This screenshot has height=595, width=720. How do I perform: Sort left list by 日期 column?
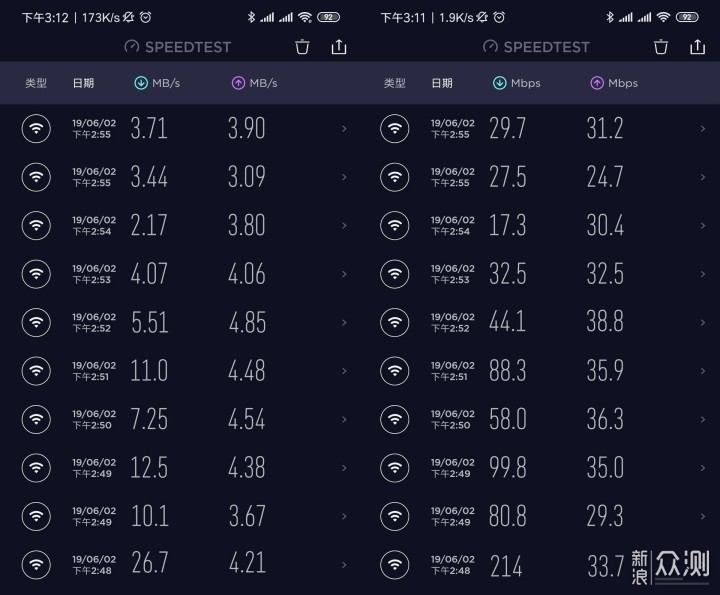click(83, 83)
